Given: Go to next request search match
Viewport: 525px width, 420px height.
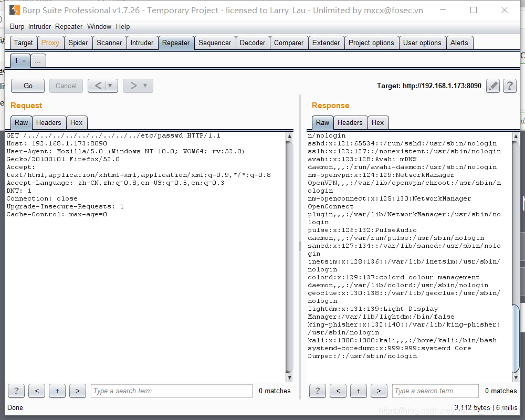Looking at the screenshot, I should pos(78,391).
